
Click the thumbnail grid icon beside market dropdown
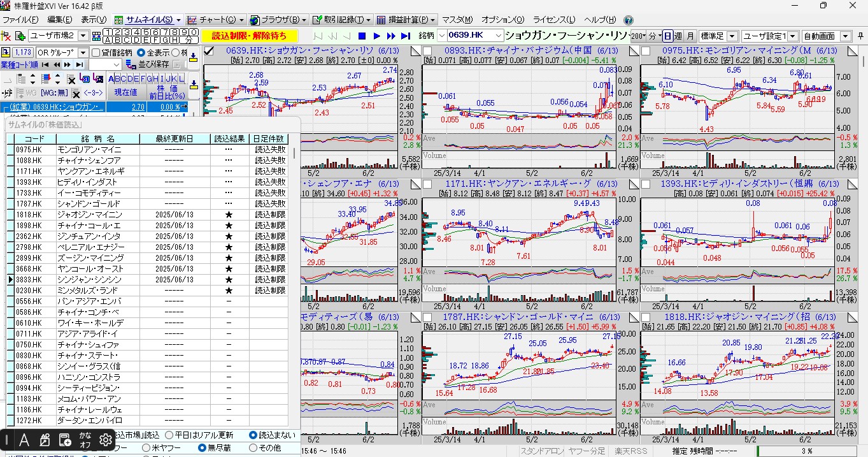[x=96, y=36]
